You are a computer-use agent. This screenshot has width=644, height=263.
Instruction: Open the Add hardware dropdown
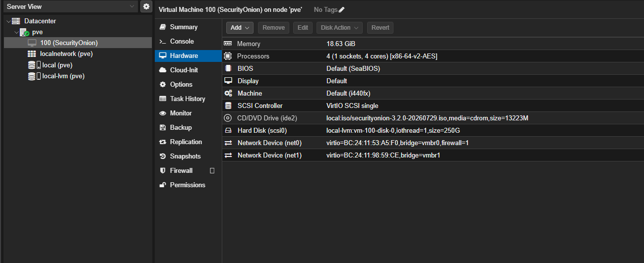click(240, 28)
